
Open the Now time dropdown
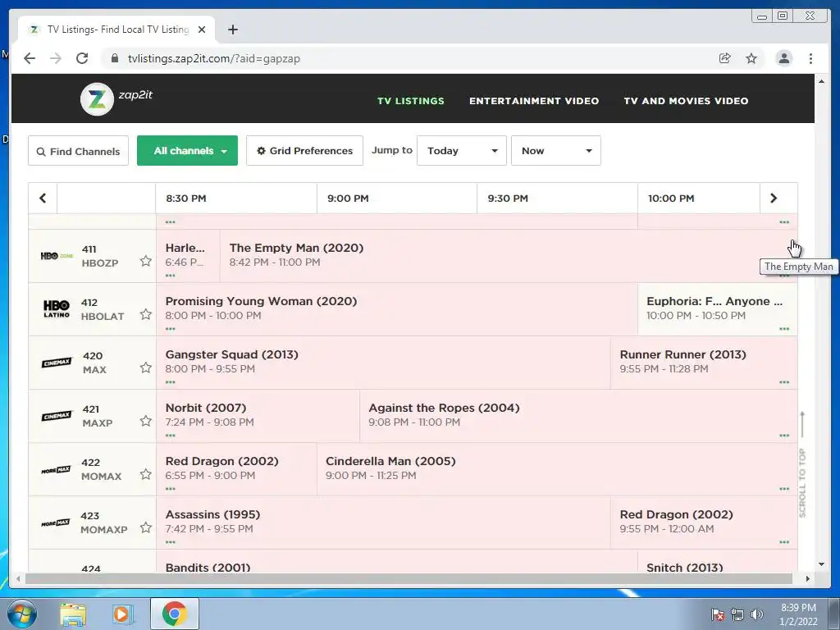[x=555, y=151]
